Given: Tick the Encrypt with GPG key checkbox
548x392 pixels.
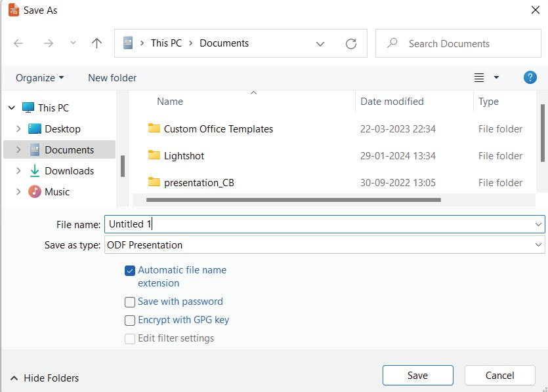Looking at the screenshot, I should (130, 321).
